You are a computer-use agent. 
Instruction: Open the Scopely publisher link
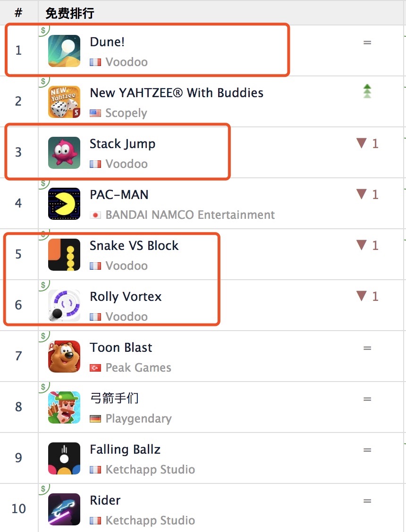pos(126,113)
